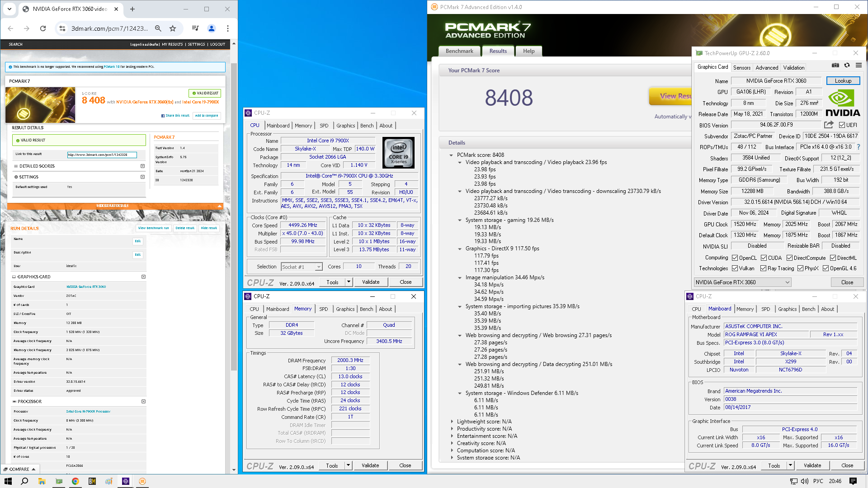
Task: Click the Delete result button
Action: [x=185, y=228]
